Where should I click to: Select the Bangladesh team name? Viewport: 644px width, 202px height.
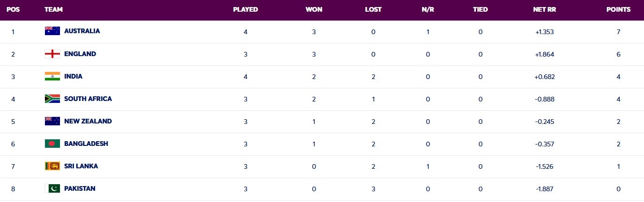click(x=86, y=144)
